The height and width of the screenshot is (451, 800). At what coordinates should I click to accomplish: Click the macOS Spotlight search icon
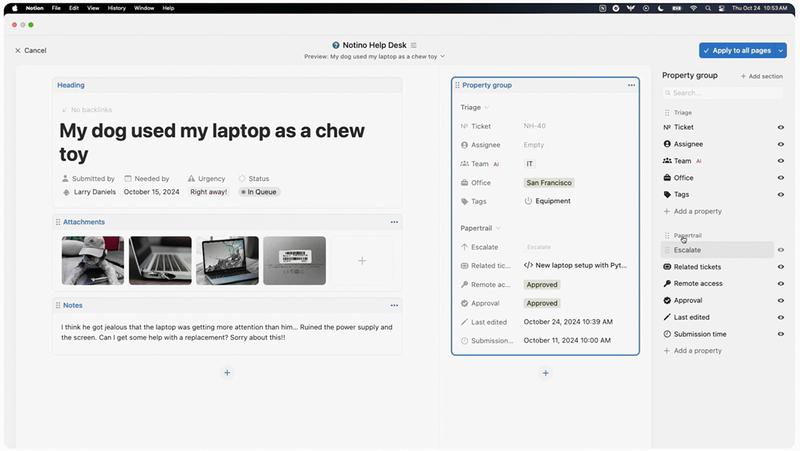708,8
